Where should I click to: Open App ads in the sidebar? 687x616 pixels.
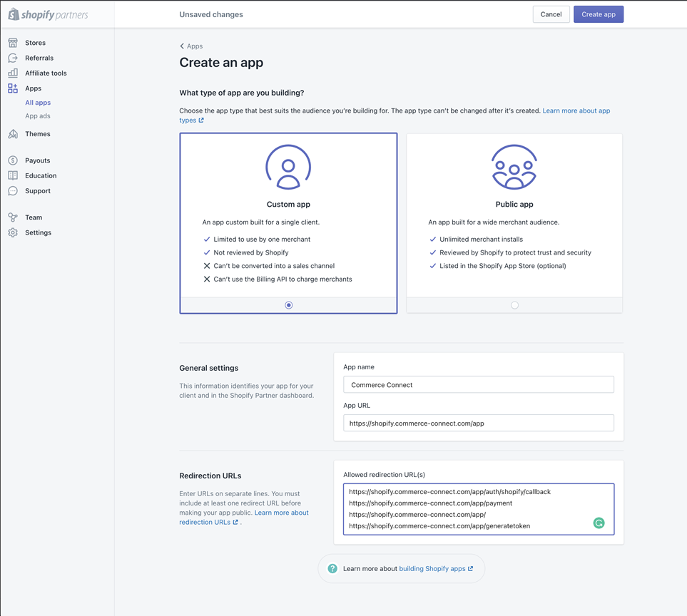pyautogui.click(x=38, y=116)
